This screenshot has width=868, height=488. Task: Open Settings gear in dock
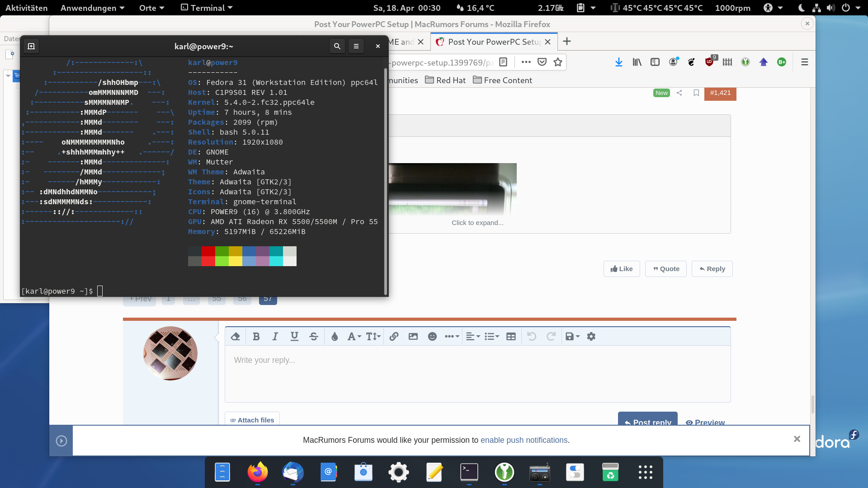tap(399, 473)
